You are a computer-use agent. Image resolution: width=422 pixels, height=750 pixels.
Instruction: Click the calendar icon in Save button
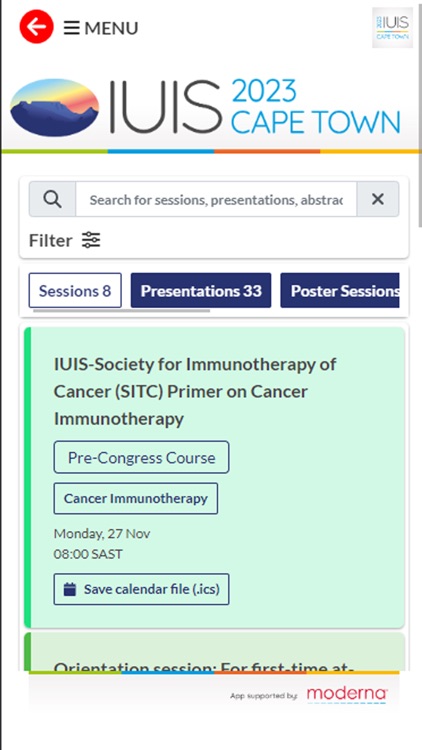[x=70, y=589]
